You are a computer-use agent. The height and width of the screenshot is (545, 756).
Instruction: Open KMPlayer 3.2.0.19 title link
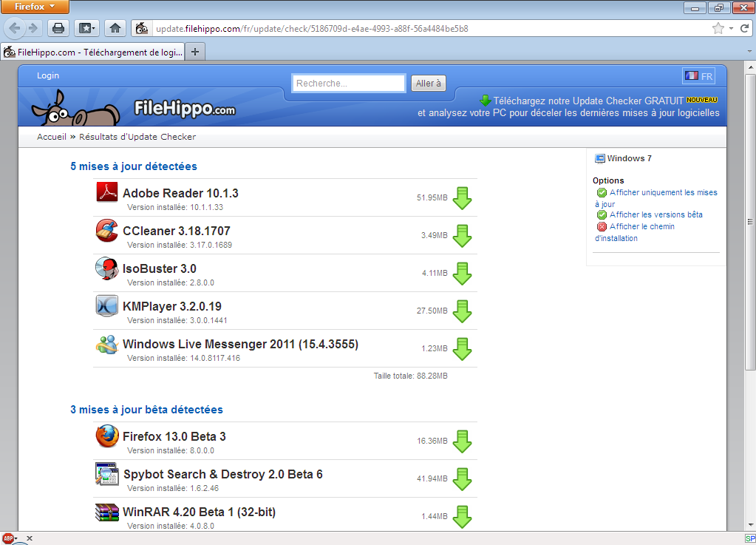(172, 306)
